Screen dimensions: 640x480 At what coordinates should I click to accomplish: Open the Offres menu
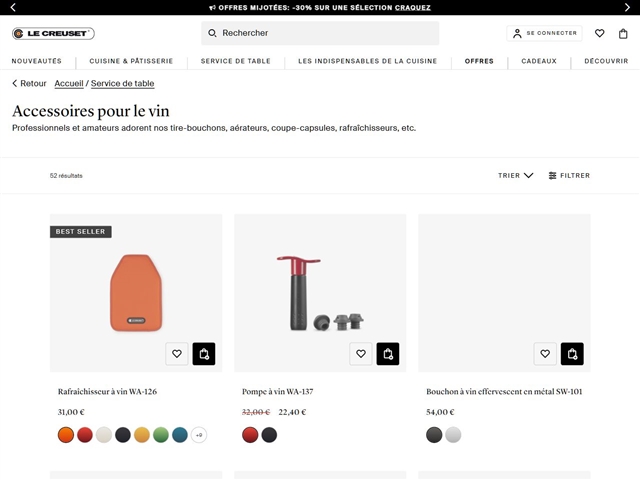(x=479, y=61)
